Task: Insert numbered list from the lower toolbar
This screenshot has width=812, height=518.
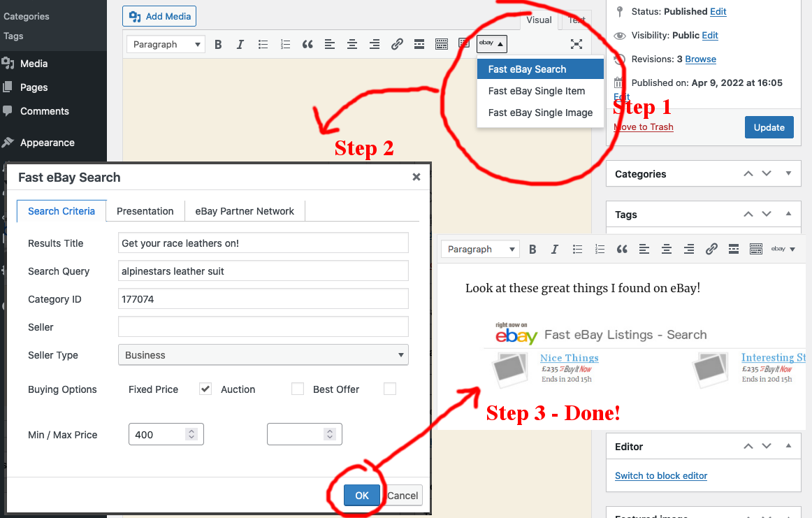Action: click(x=600, y=249)
